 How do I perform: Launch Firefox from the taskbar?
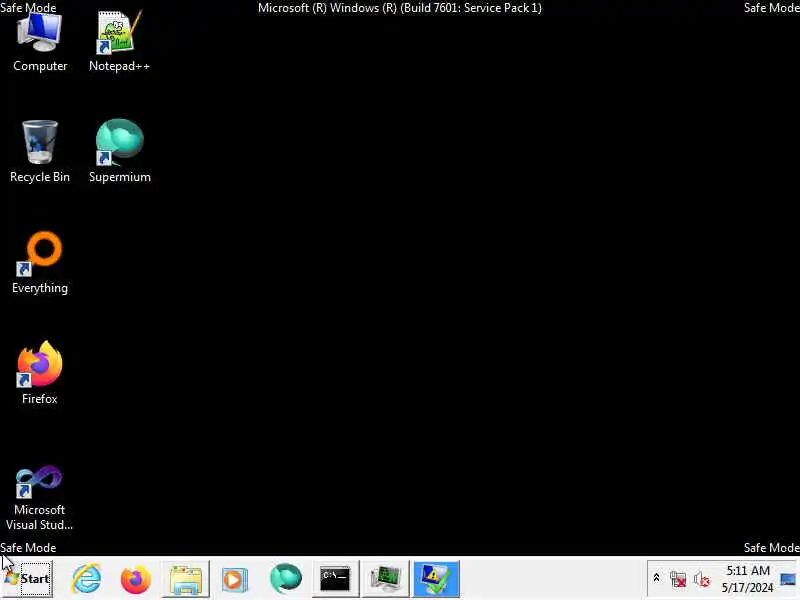[135, 579]
